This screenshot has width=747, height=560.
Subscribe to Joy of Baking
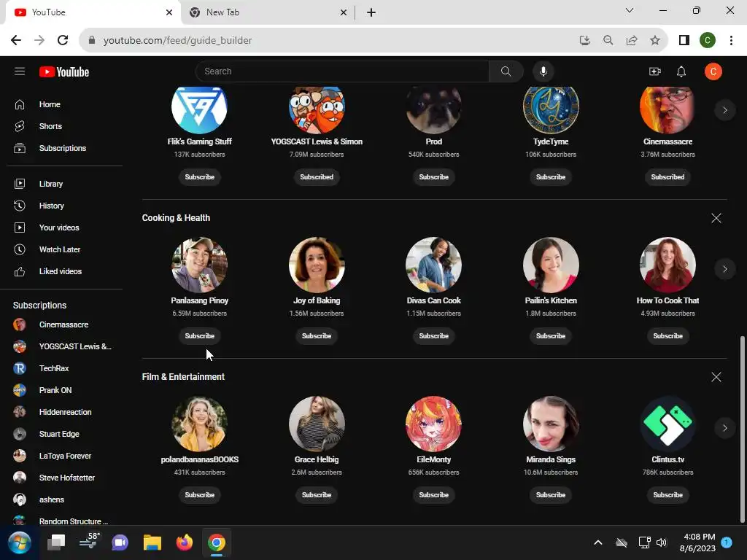pyautogui.click(x=317, y=336)
